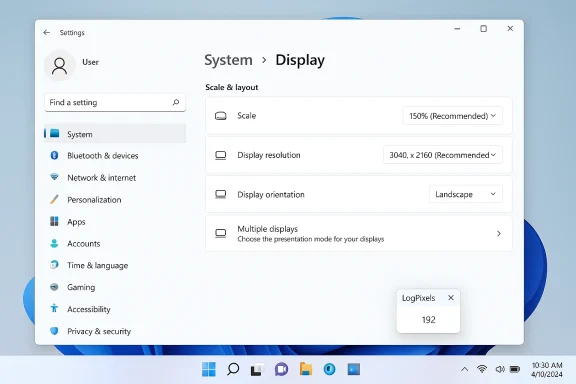The height and width of the screenshot is (384, 576).
Task: Click the Scale row monitor icon
Action: pyautogui.click(x=220, y=116)
